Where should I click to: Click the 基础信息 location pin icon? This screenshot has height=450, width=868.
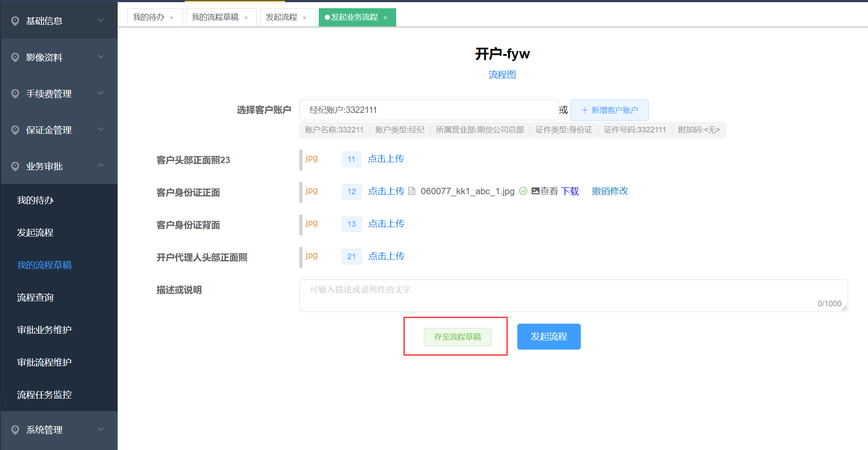tap(15, 21)
